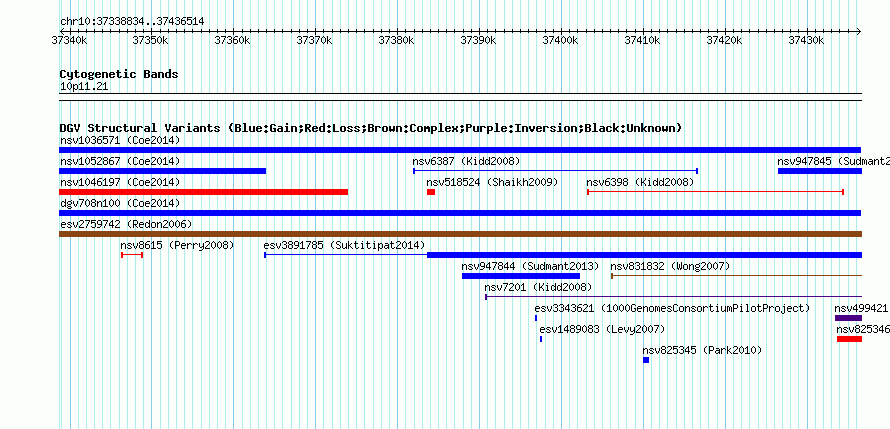Click the nsv6398 thin red interval line
The width and height of the screenshot is (890, 429).
coord(715,192)
